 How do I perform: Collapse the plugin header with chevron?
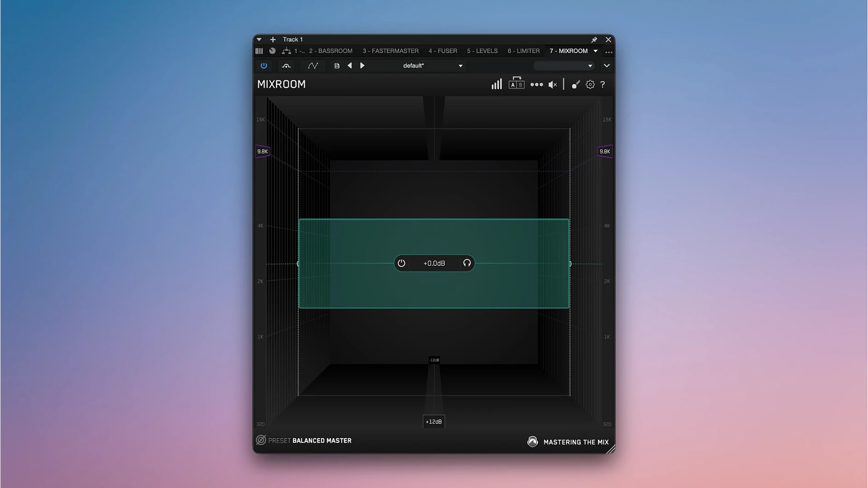607,66
